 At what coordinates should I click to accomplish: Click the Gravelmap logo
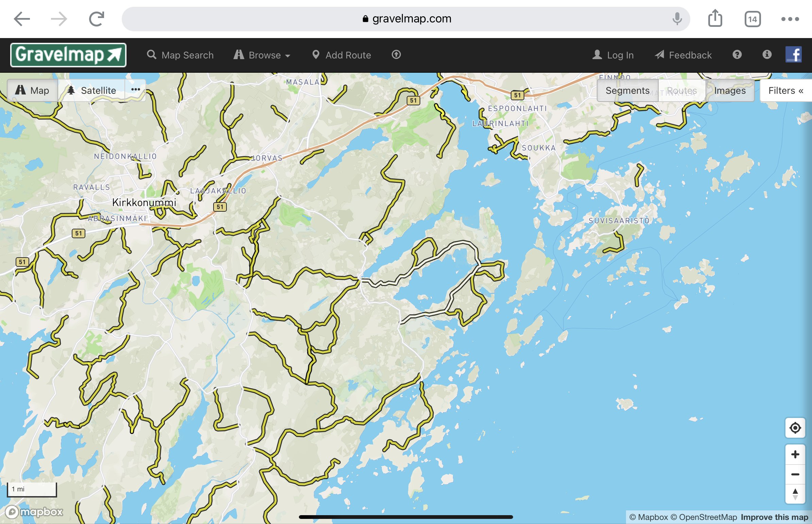(x=68, y=55)
